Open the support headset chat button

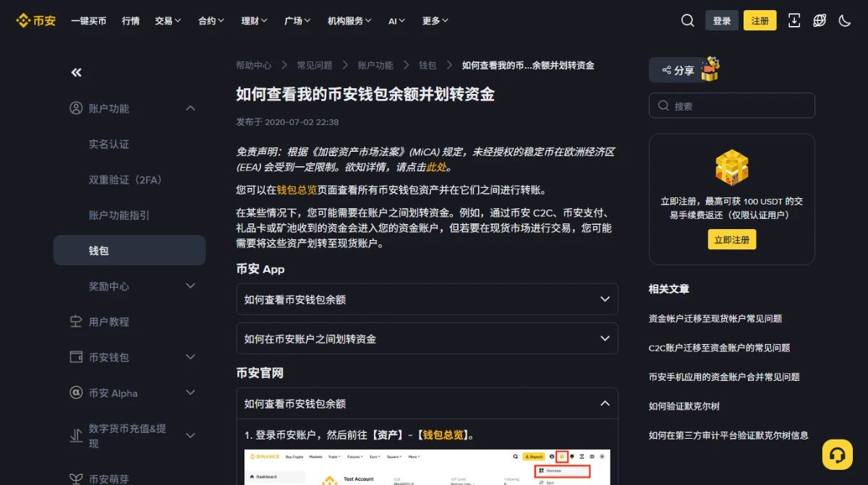tap(838, 455)
